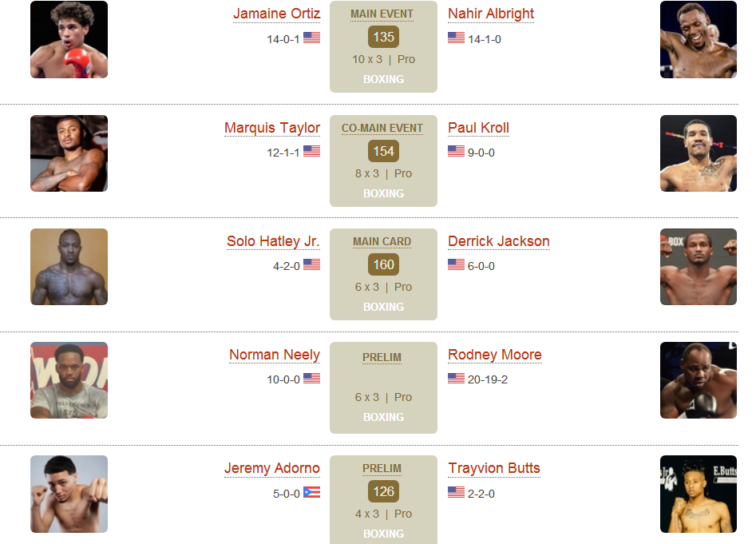Open Nahir Albright's profile link

[x=491, y=14]
